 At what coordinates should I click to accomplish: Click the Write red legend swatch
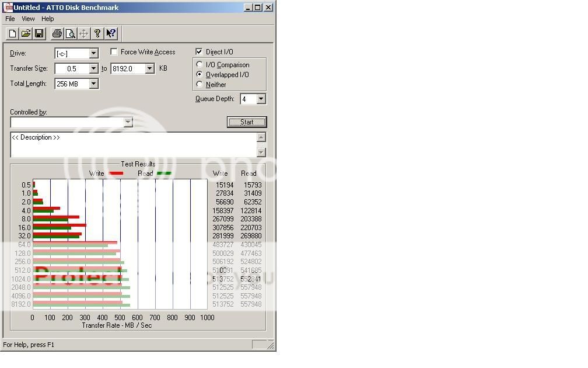116,173
